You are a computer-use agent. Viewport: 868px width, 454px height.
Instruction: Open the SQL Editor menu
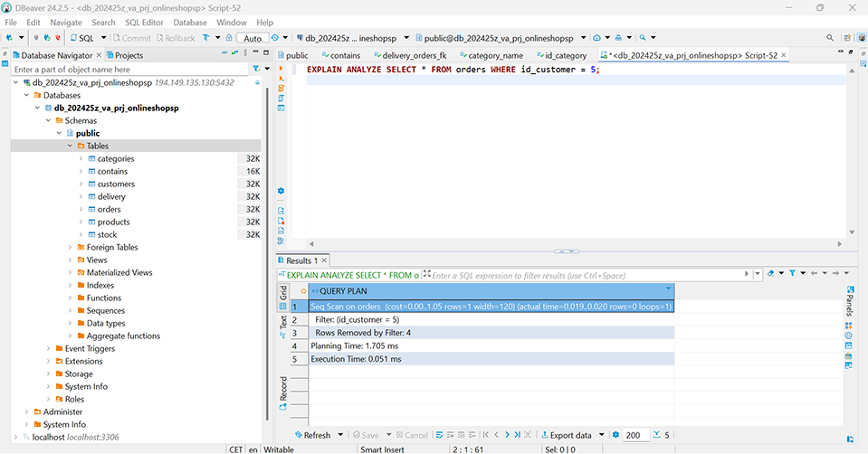pos(145,22)
